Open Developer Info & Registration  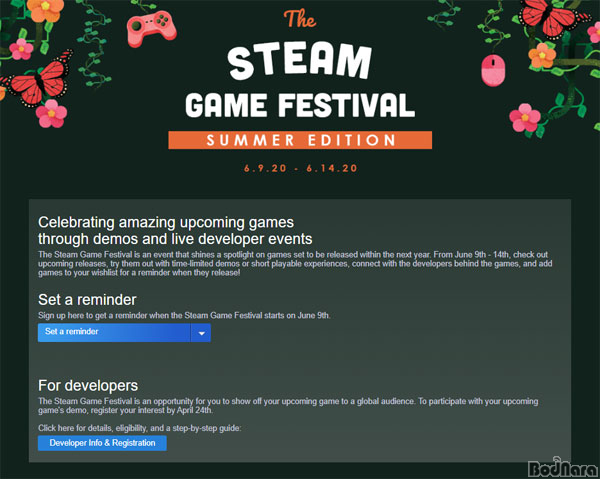pyautogui.click(x=102, y=443)
